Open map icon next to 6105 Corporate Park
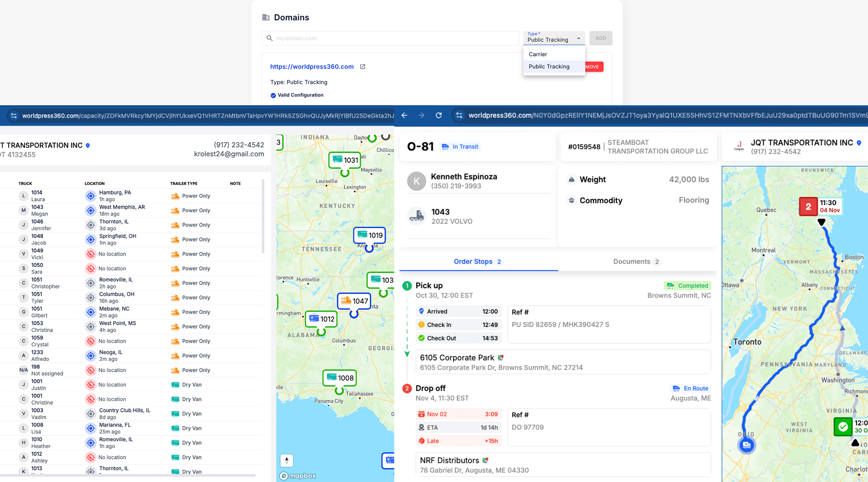This screenshot has width=868, height=482. coord(501,358)
